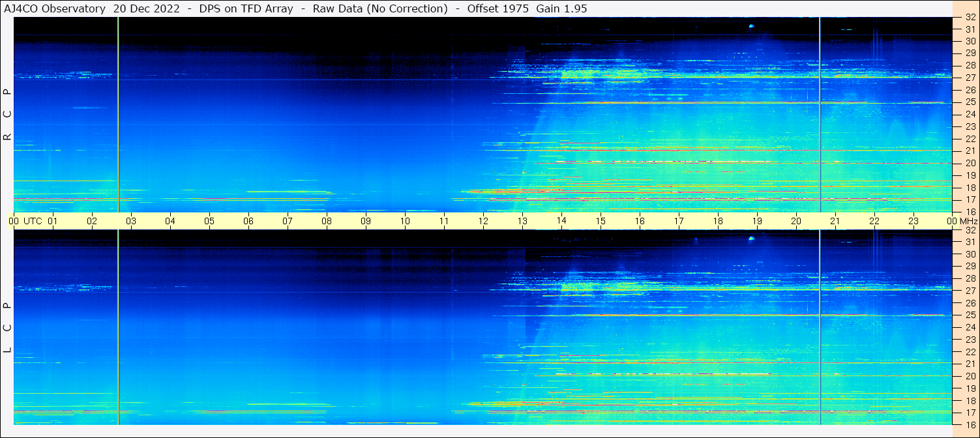Click "Raw Data (No Correction)" header text
This screenshot has width=980, height=438.
click(x=380, y=8)
